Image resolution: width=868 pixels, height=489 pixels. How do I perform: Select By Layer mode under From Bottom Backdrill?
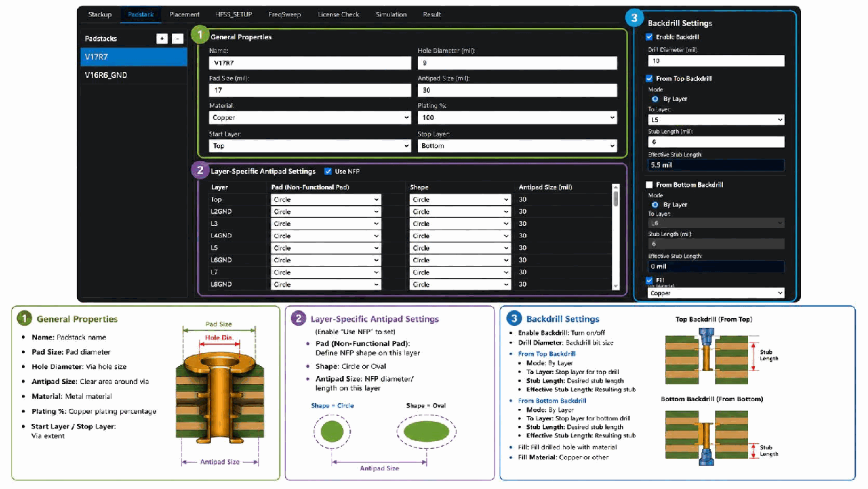coord(656,204)
